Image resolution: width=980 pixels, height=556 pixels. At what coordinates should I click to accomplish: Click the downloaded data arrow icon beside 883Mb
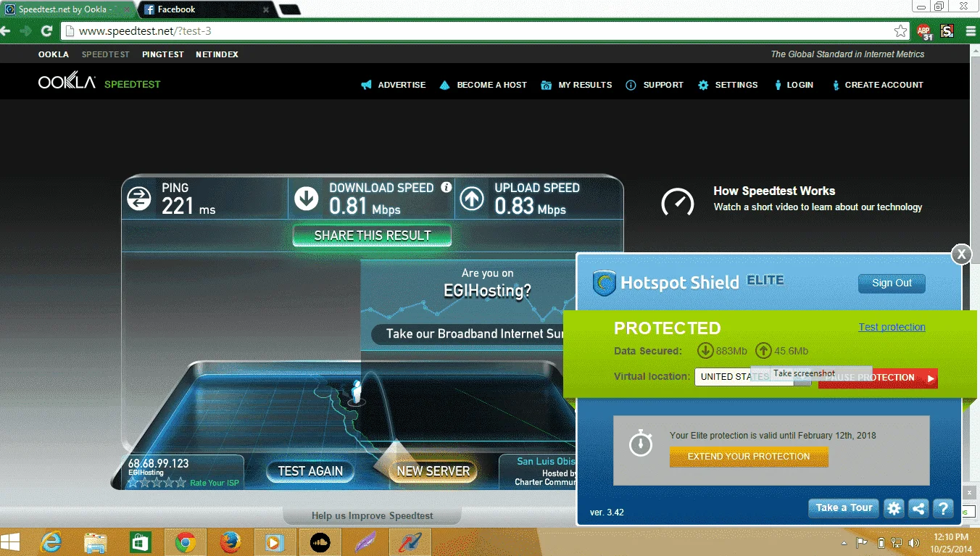point(705,351)
